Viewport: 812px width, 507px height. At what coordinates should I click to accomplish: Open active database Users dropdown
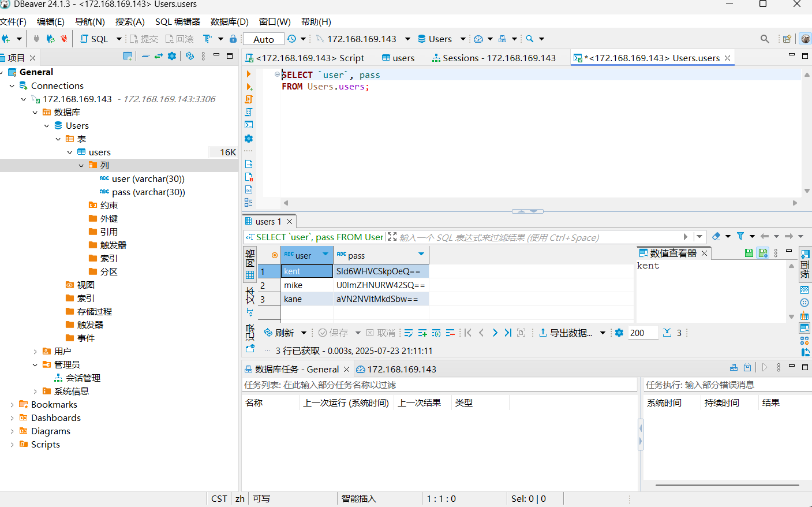[x=463, y=39]
